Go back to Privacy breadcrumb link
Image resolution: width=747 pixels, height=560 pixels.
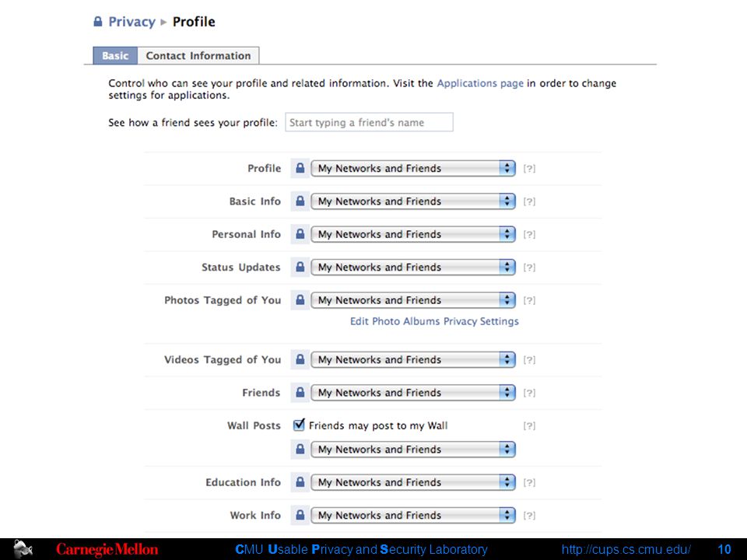point(132,22)
